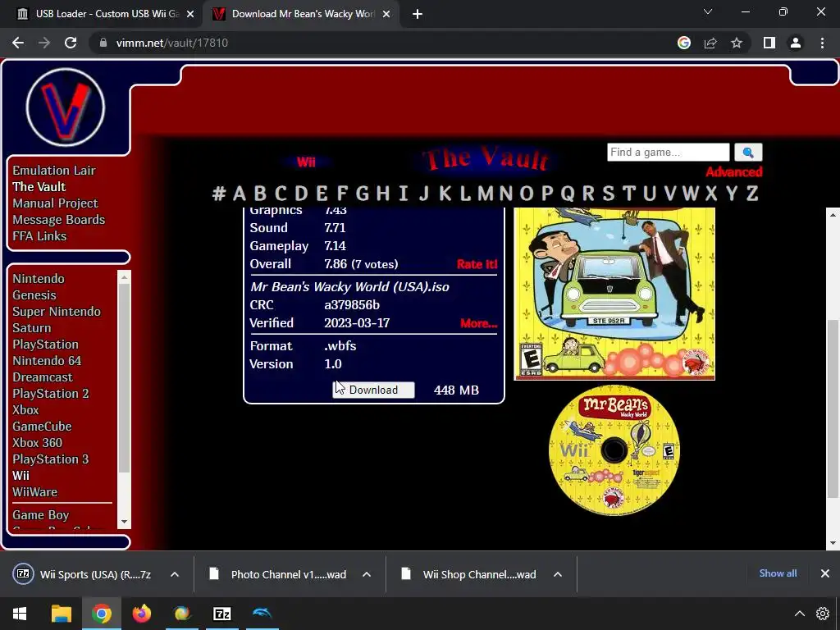Close the USB Loader tab
840x630 pixels.
(190, 14)
